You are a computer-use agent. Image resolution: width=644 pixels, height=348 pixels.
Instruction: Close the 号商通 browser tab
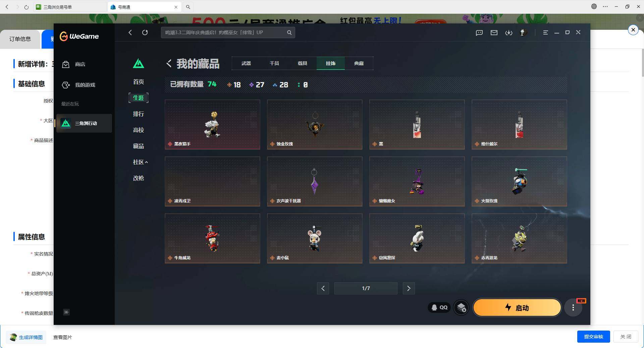click(x=176, y=7)
